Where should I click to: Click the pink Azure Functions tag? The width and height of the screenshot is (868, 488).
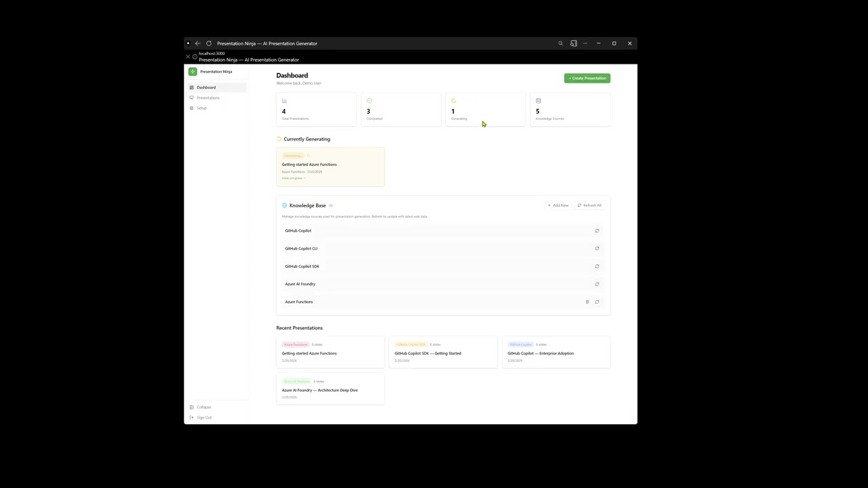(296, 344)
